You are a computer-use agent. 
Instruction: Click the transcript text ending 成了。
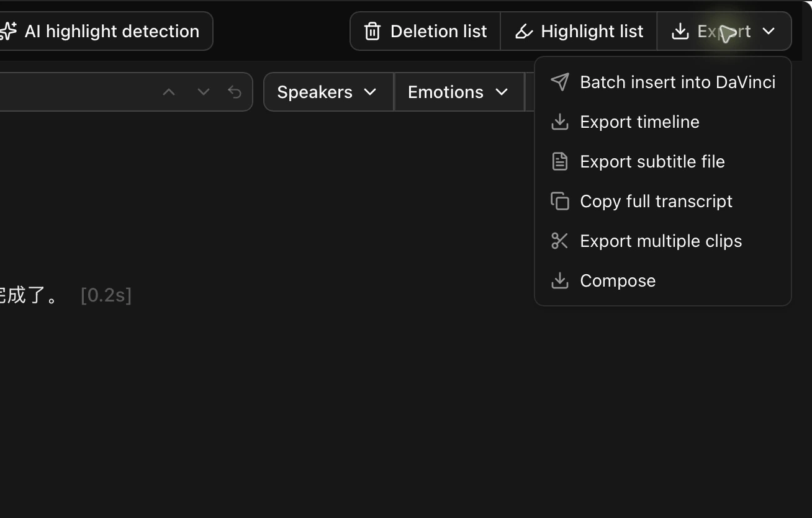tap(30, 295)
